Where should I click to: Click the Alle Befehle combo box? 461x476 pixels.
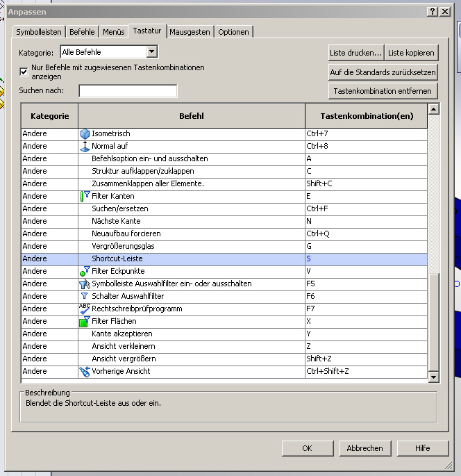click(109, 52)
